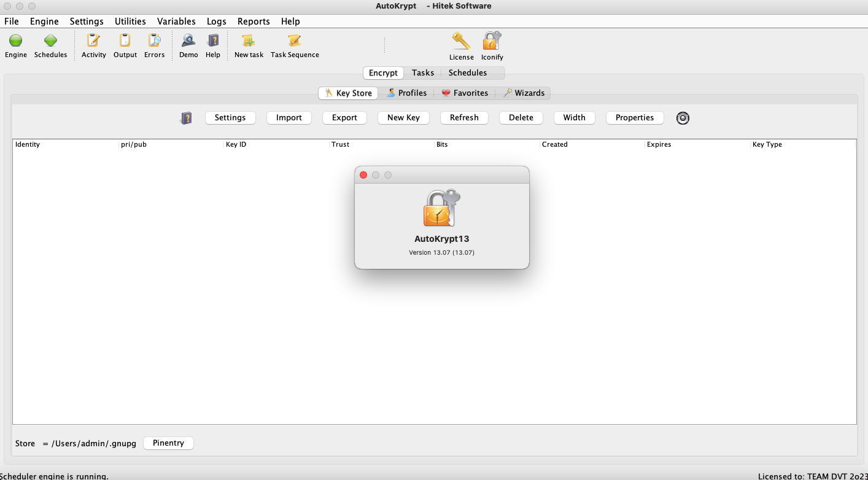This screenshot has width=868, height=480.
Task: Click the New task icon
Action: pos(249,41)
